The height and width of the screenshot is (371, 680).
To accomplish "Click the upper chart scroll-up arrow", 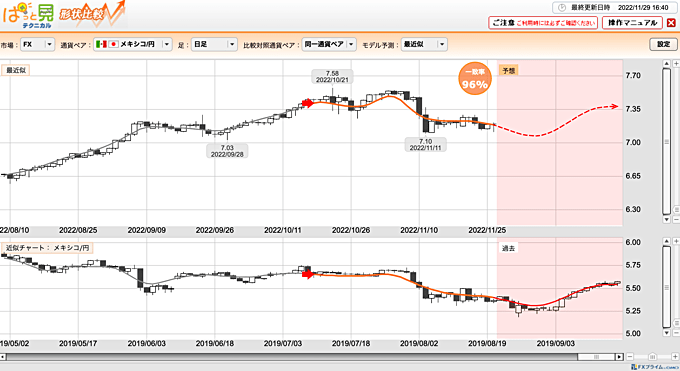I will 667,64.
